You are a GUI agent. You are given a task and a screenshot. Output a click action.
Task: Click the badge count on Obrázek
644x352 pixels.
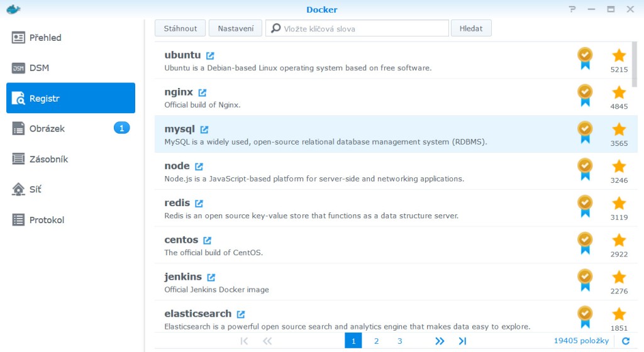click(121, 128)
